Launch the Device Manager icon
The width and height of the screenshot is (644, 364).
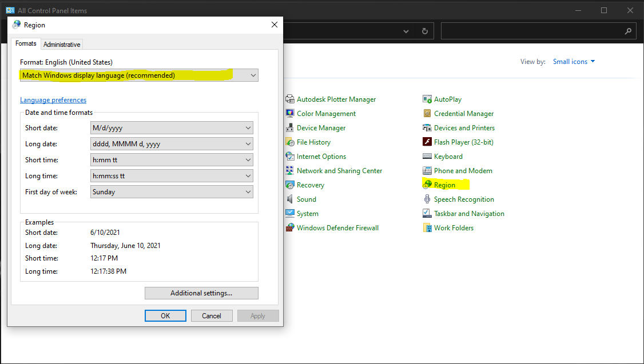290,128
